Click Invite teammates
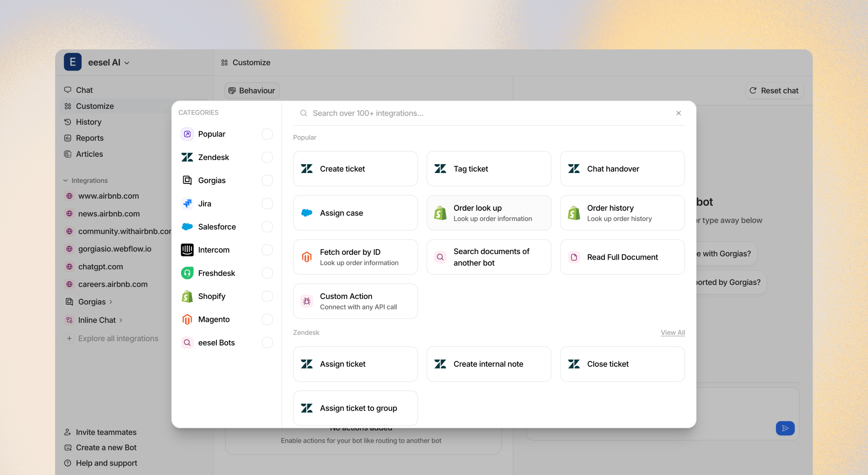The width and height of the screenshot is (868, 475). (101, 432)
